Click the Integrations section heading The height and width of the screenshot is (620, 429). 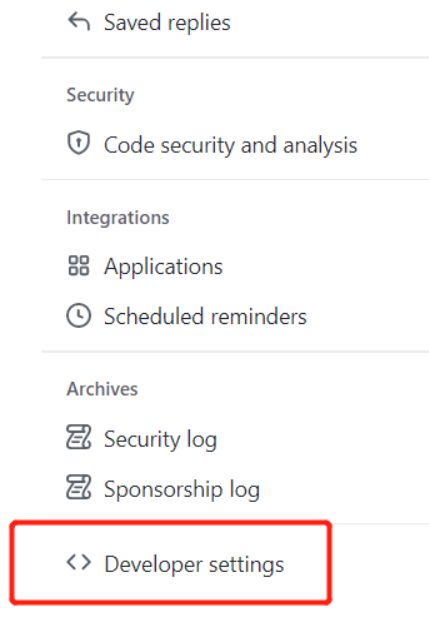pyautogui.click(x=118, y=217)
